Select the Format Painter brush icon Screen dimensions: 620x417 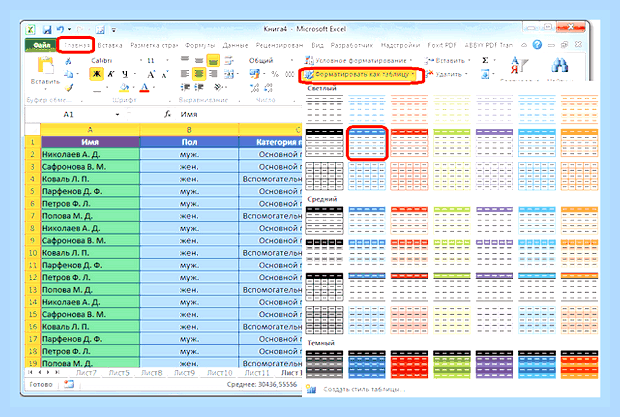pos(69,88)
